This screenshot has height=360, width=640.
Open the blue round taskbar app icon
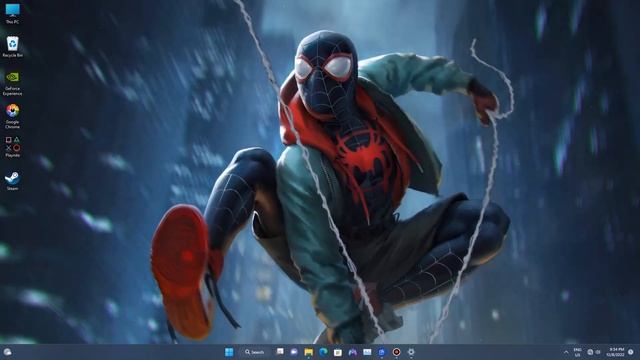click(x=382, y=352)
